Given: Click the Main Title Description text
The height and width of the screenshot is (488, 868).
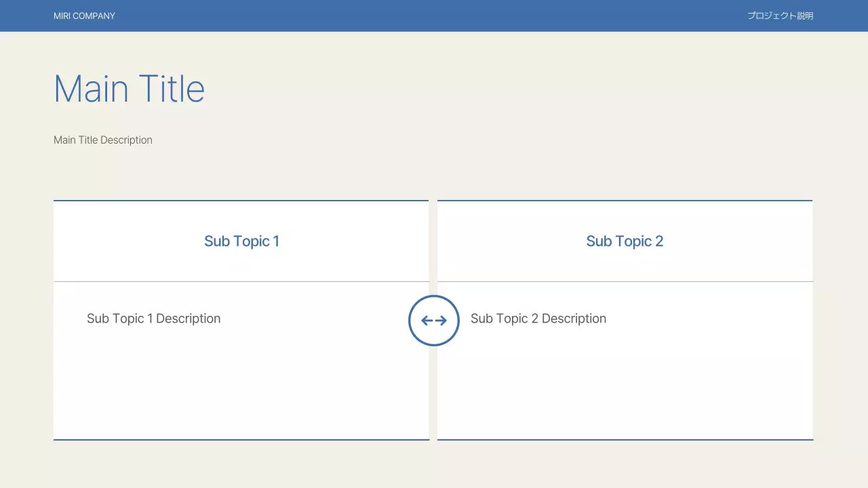Looking at the screenshot, I should (103, 140).
